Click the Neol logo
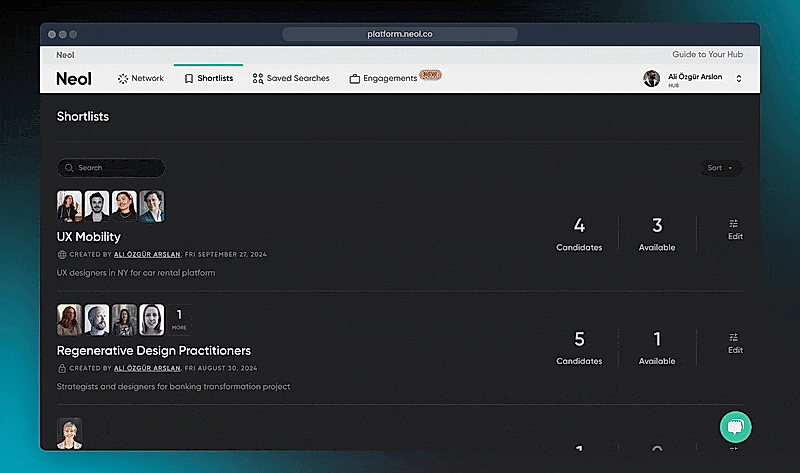 point(74,78)
